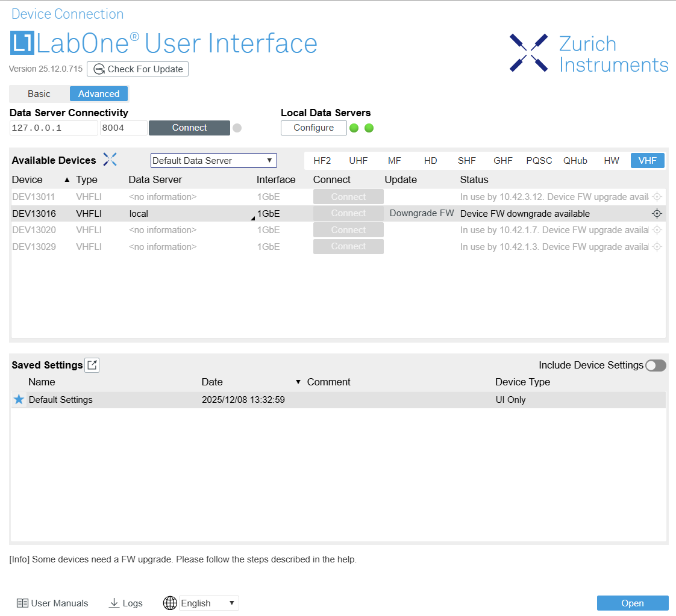Image resolution: width=676 pixels, height=616 pixels.
Task: Click the Check For Update button
Action: coord(138,69)
